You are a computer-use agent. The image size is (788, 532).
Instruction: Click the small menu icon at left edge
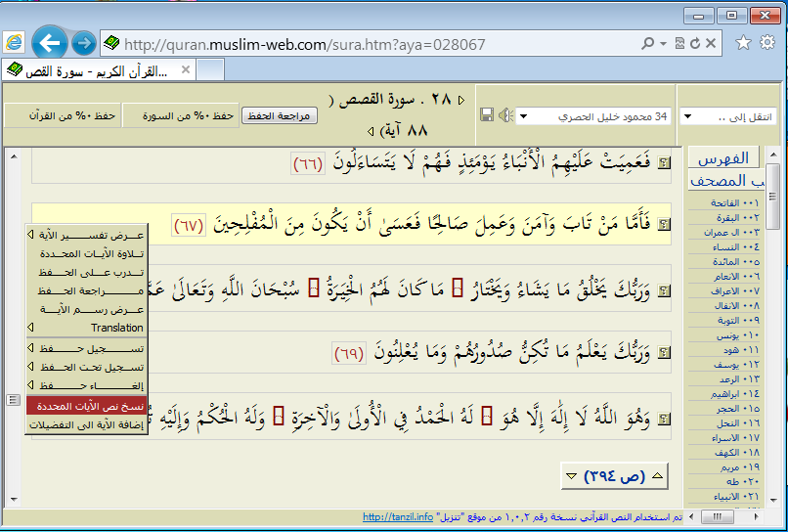coord(14,400)
